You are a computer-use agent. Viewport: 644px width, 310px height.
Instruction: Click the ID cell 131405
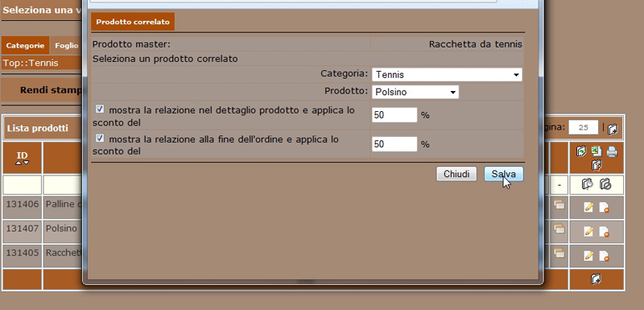(x=23, y=256)
